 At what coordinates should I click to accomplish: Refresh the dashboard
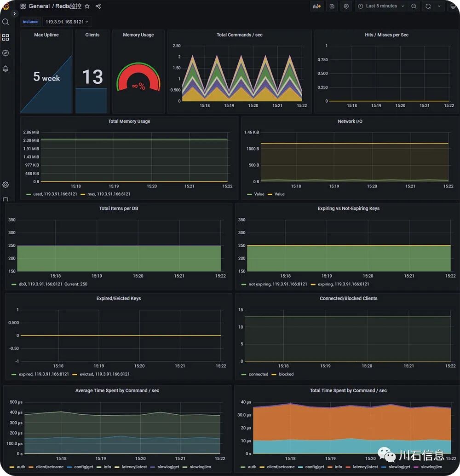(x=428, y=6)
